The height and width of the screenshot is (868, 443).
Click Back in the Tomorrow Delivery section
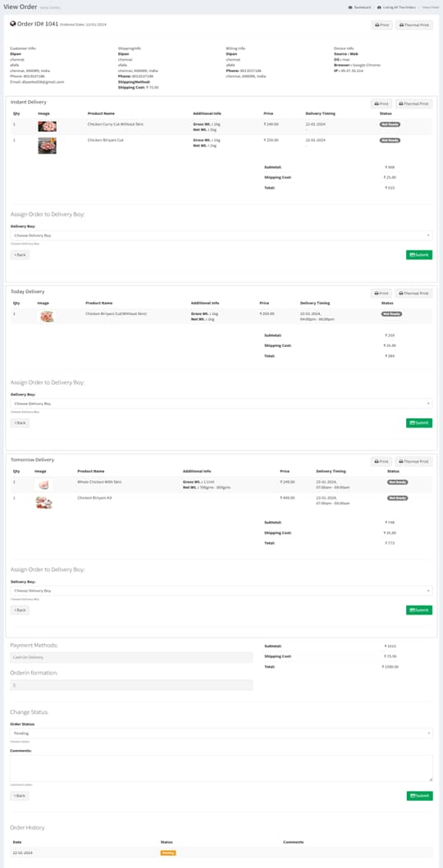[x=20, y=610]
